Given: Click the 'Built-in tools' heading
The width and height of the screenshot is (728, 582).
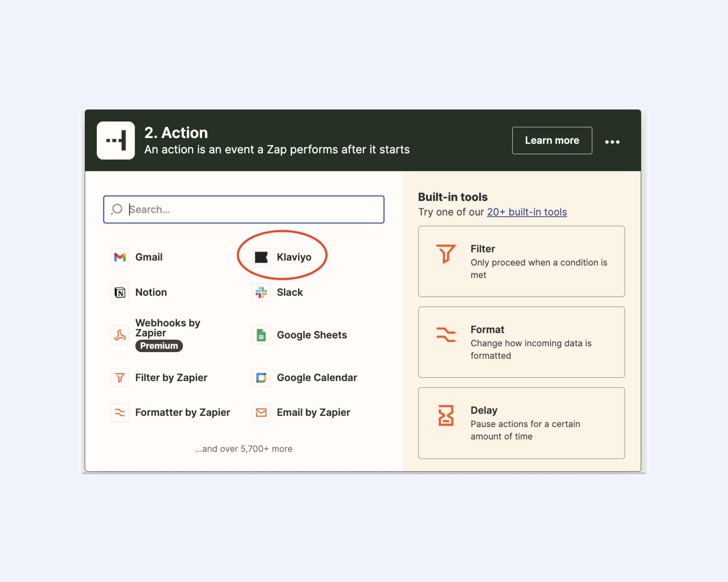Looking at the screenshot, I should pyautogui.click(x=453, y=197).
